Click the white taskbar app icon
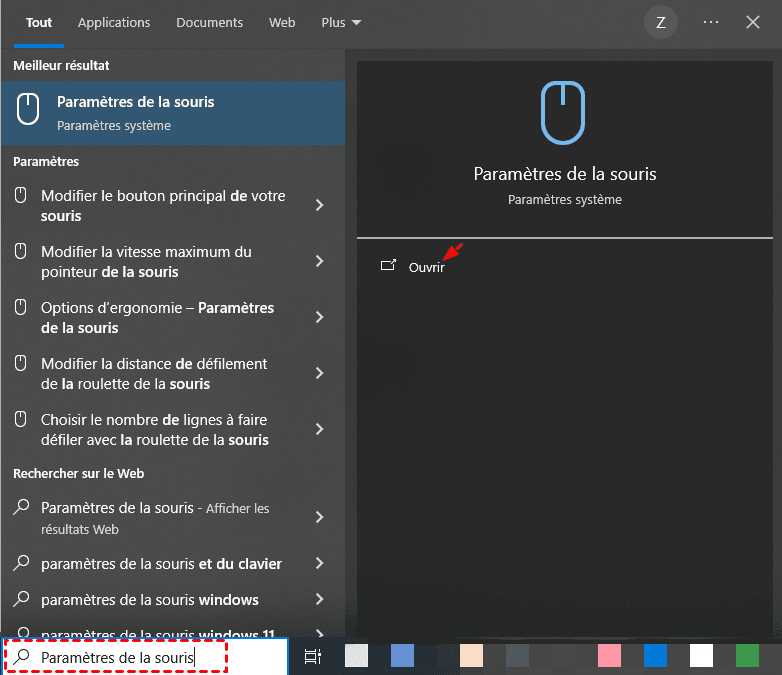The width and height of the screenshot is (782, 675). click(701, 656)
